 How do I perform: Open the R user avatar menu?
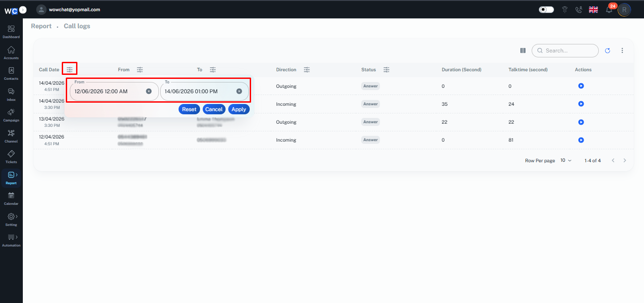click(x=624, y=9)
